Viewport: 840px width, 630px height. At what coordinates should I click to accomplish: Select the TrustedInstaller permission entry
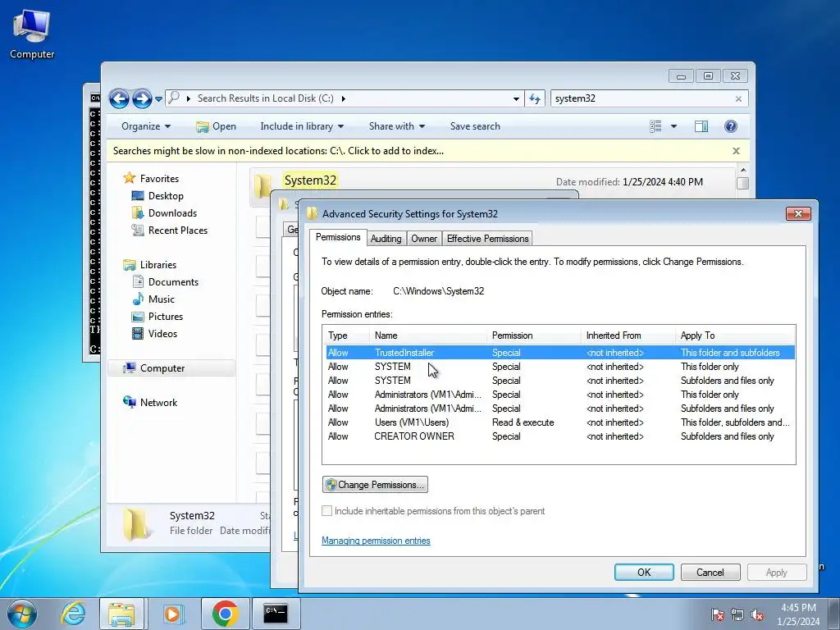point(559,353)
